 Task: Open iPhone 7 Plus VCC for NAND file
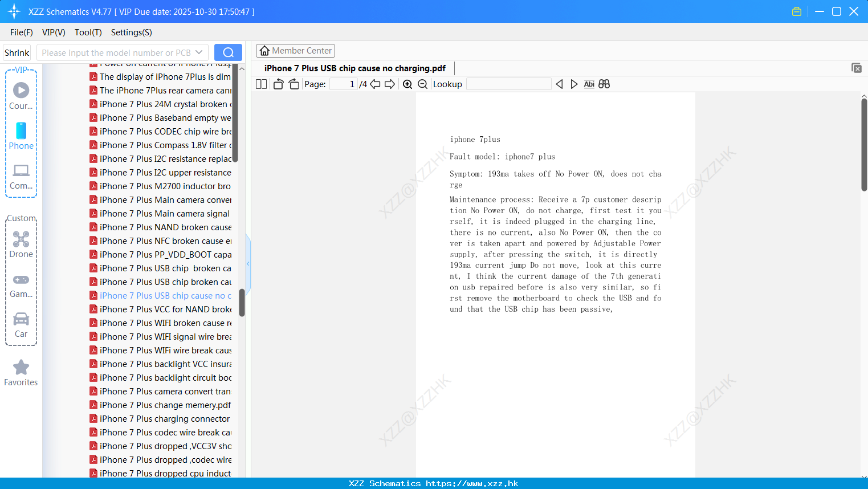click(x=161, y=309)
